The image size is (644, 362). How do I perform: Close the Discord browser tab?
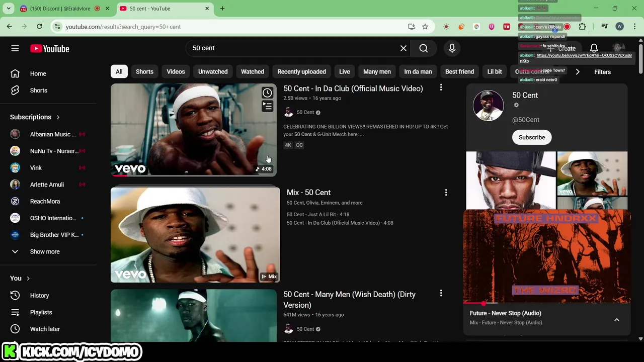click(107, 9)
